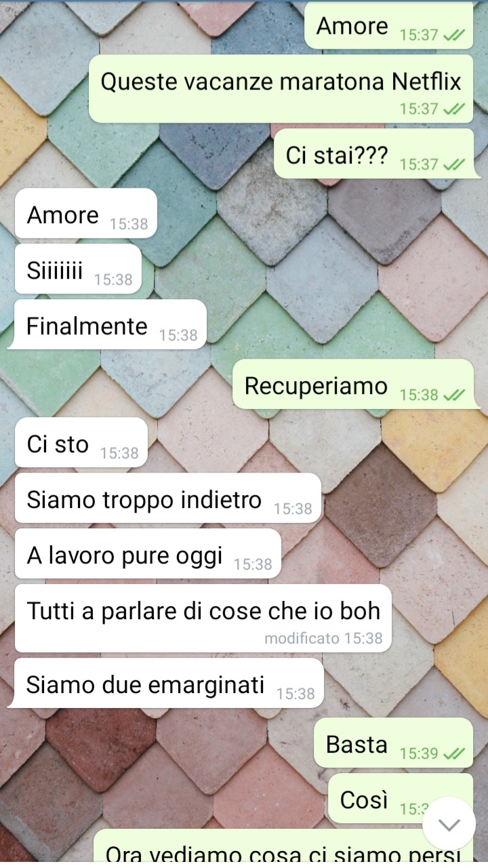Tap the scroll-to-bottom chevron button

[449, 823]
